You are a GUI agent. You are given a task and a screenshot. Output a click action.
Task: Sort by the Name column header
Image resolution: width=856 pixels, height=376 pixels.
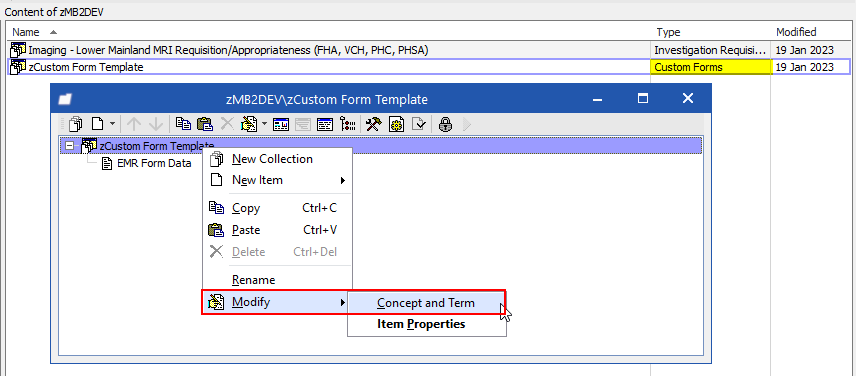[328, 32]
